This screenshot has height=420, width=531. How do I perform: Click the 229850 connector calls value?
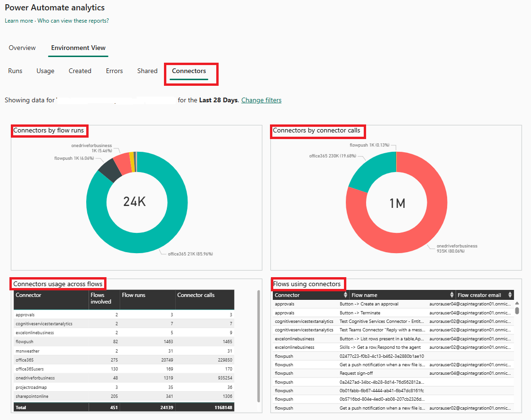click(225, 360)
